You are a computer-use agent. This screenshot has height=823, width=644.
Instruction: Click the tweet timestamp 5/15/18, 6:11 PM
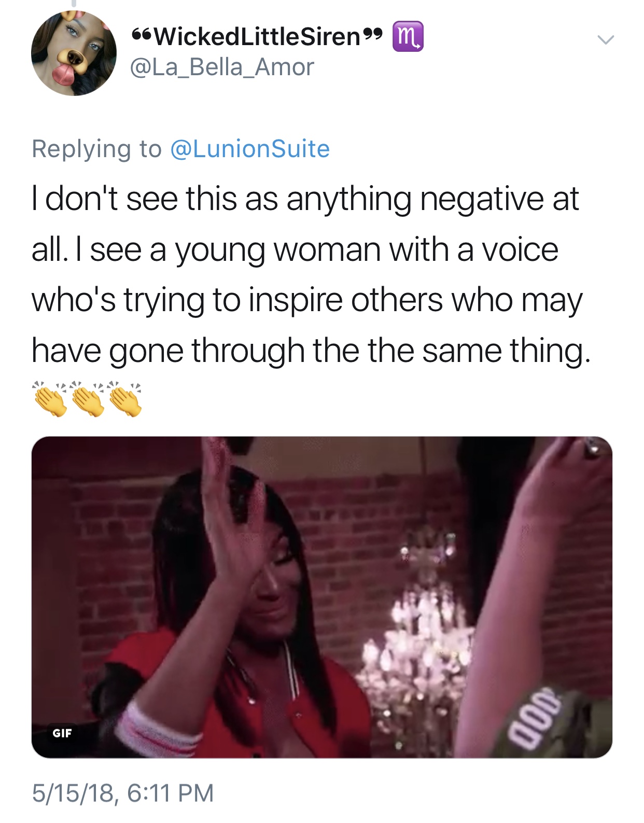tap(123, 793)
